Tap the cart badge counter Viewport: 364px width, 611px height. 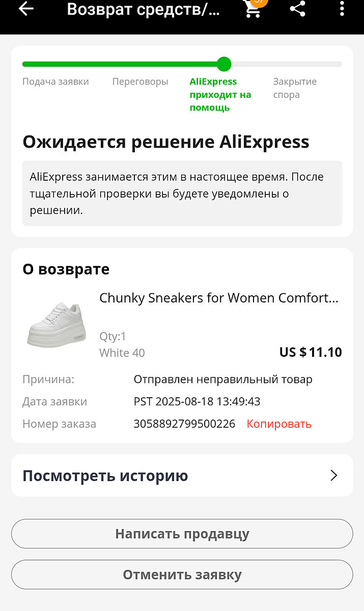(x=260, y=3)
